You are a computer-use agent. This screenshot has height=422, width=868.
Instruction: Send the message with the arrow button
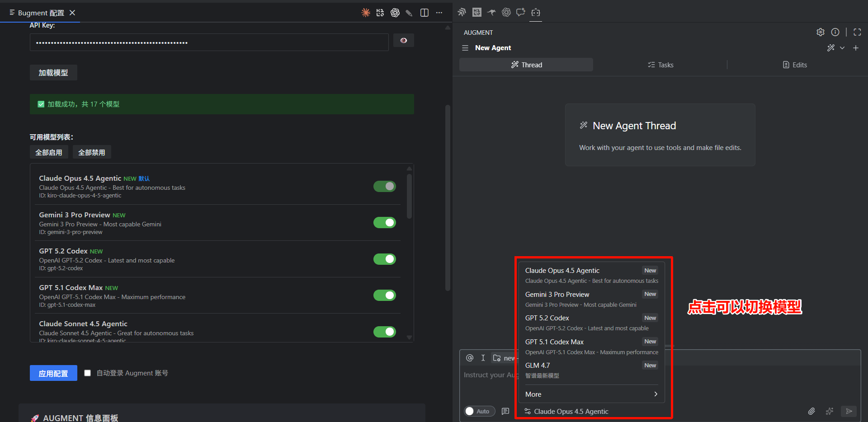coord(849,411)
